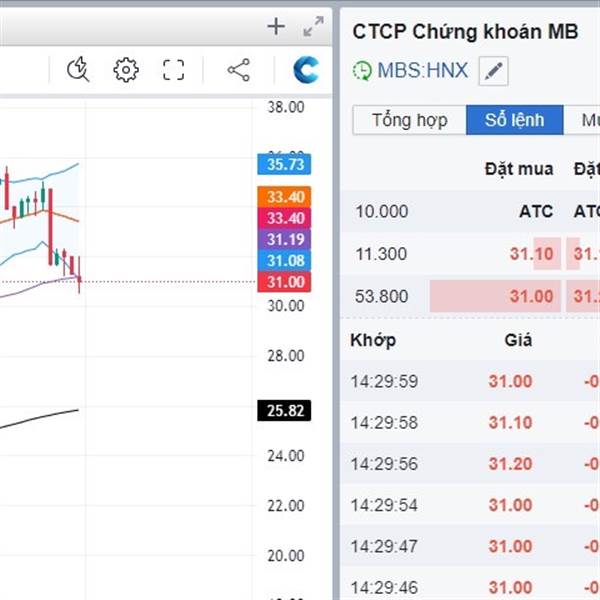
Task: Click the 53.800 volume cell
Action: pos(382,296)
